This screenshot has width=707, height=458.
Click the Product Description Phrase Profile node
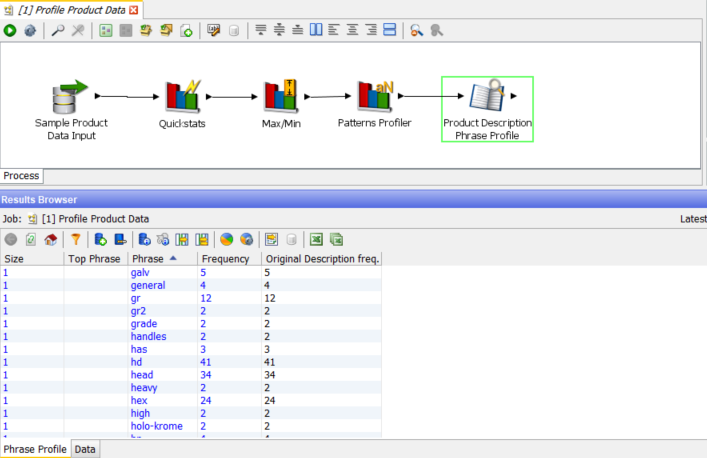coord(487,108)
